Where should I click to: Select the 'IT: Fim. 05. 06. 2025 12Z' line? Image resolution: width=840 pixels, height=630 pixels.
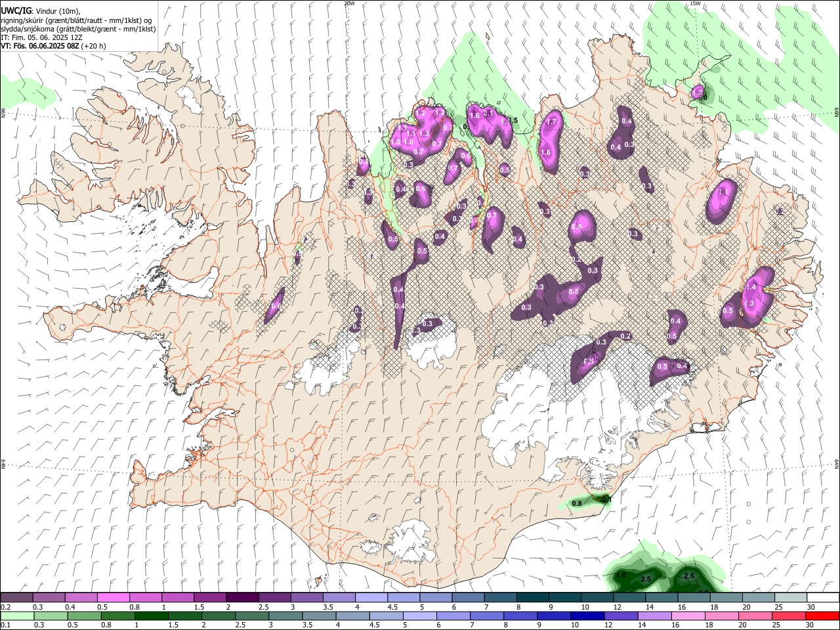click(x=41, y=37)
